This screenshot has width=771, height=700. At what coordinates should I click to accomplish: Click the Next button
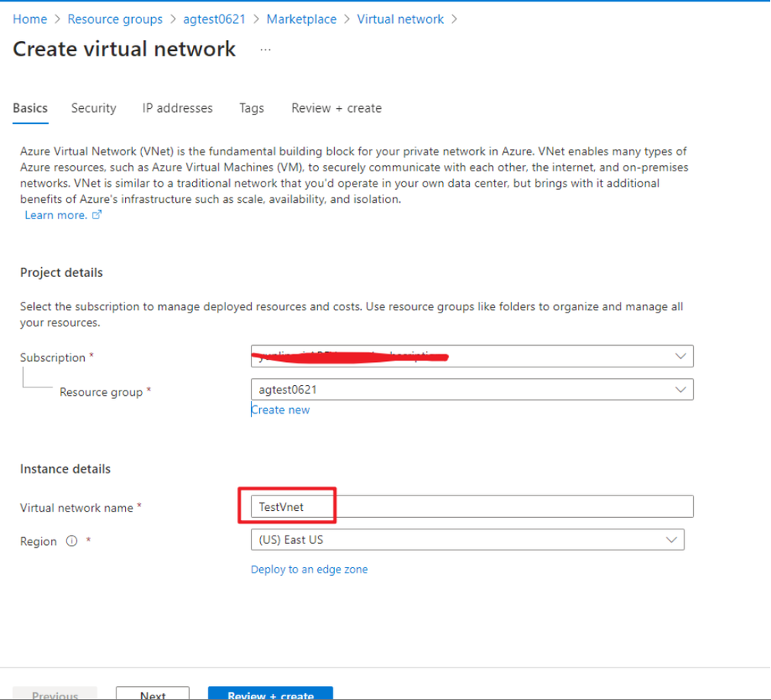pyautogui.click(x=153, y=694)
